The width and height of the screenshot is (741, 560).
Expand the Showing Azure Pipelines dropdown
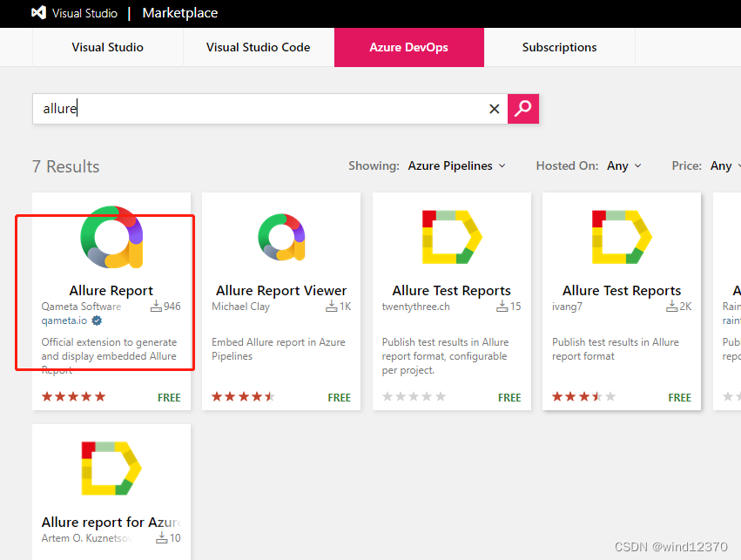point(457,165)
